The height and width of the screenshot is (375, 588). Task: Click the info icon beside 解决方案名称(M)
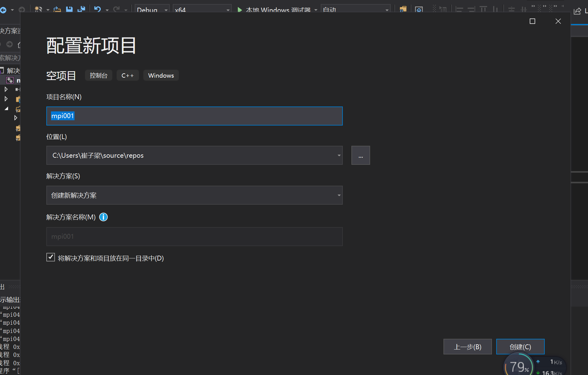click(x=103, y=217)
